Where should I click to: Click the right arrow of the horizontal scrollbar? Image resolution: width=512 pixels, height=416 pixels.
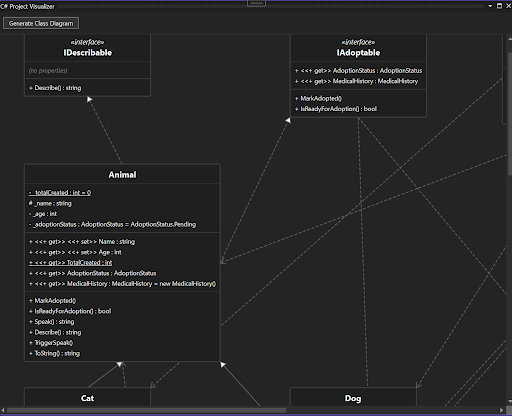click(x=501, y=410)
